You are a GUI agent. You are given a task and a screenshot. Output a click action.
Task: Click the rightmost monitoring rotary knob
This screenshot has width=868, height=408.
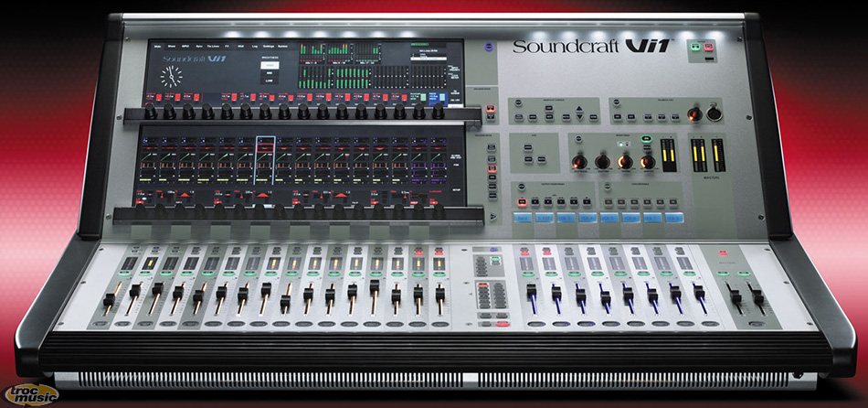click(x=648, y=162)
